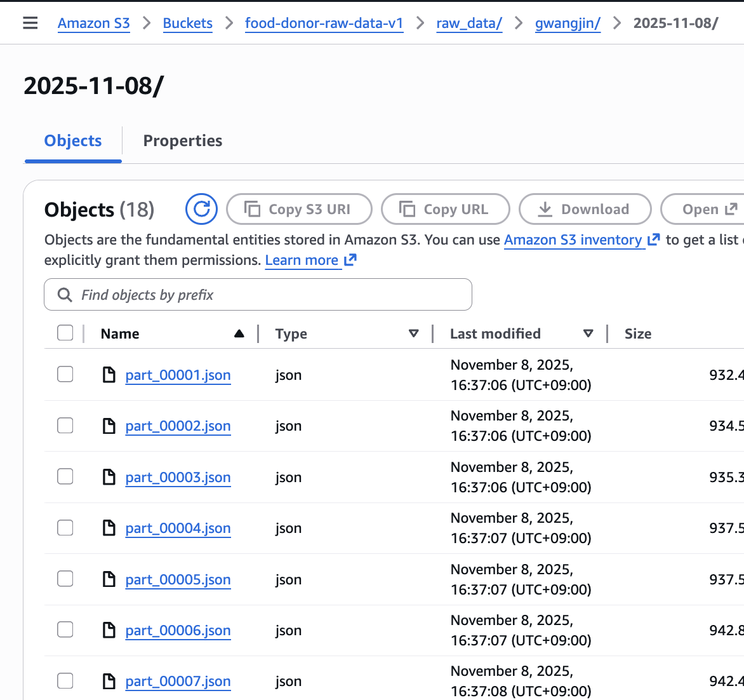Screen dimensions: 744x700
Task: Click the Download button
Action: tap(585, 209)
